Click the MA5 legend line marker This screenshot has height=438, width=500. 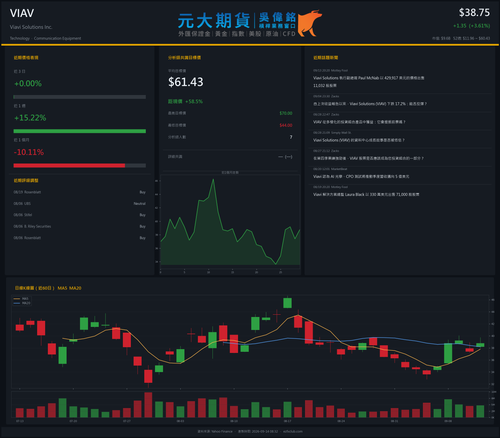click(17, 299)
